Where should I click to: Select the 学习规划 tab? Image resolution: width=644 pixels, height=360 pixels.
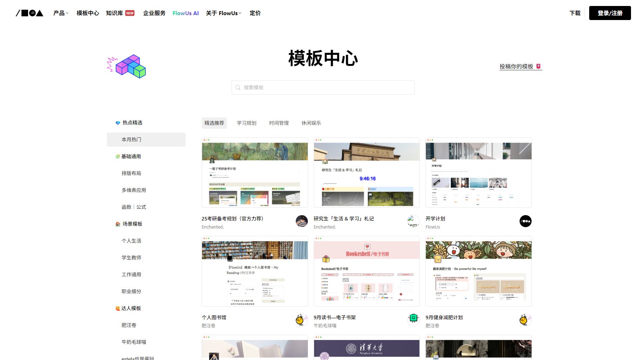point(246,123)
